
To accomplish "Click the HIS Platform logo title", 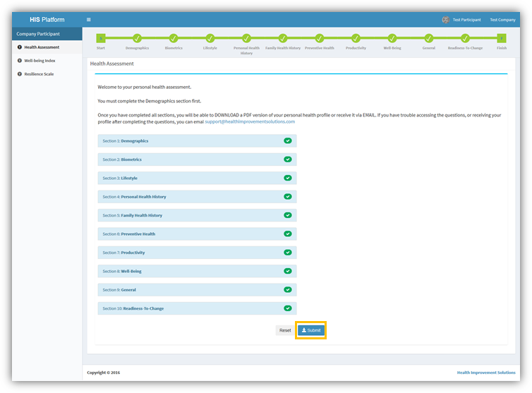I will (47, 20).
